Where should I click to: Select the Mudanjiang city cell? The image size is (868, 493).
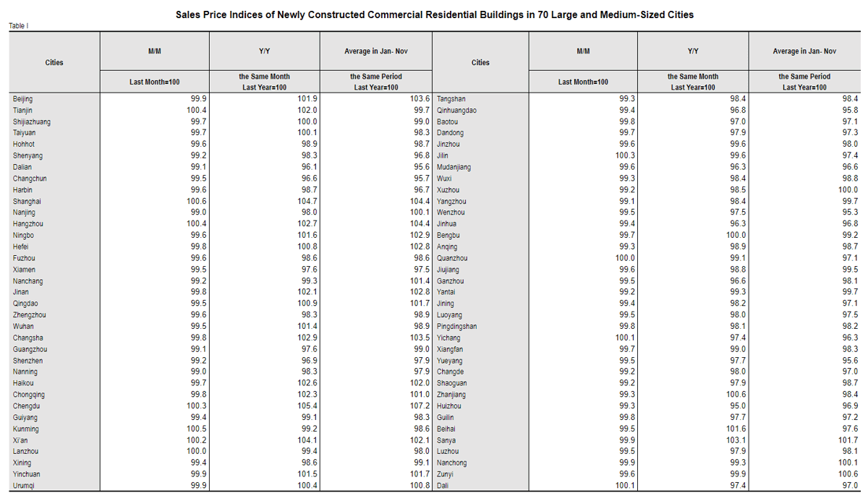click(454, 167)
